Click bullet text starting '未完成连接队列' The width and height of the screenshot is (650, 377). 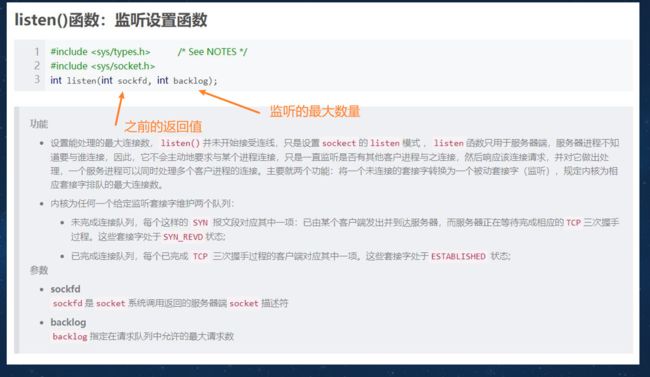[345, 229]
